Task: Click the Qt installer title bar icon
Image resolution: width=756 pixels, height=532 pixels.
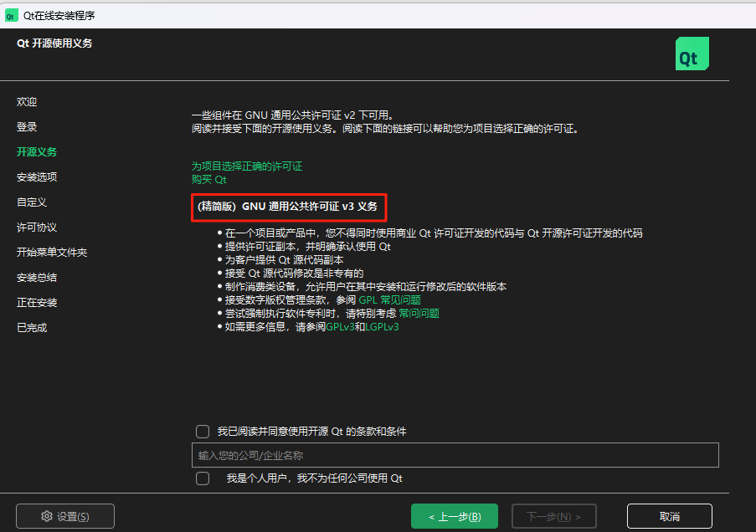Action: (x=11, y=15)
